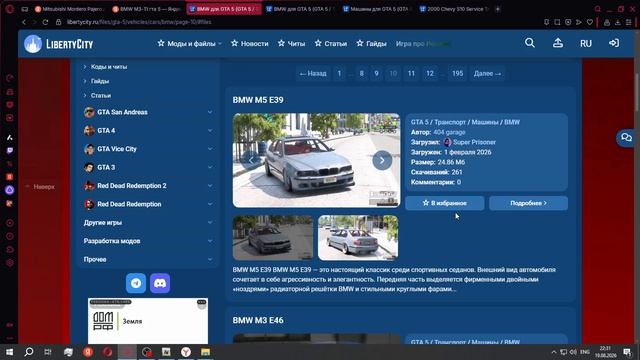Image resolution: width=640 pixels, height=360 pixels.
Task: Open the BMW M5 E39 title link
Action: coord(258,100)
